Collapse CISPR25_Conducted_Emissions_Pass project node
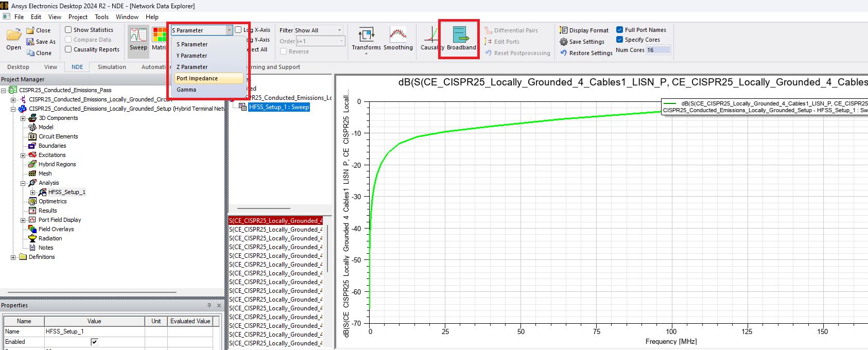Image resolution: width=868 pixels, height=350 pixels. tap(4, 90)
